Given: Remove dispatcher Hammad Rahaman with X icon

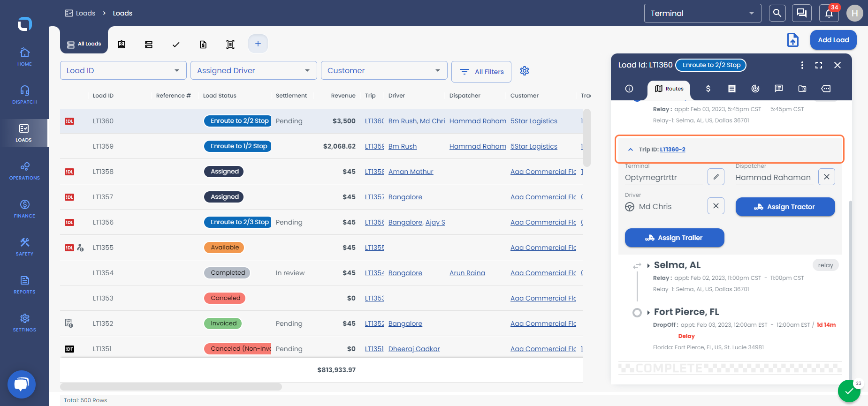Looking at the screenshot, I should click(827, 177).
